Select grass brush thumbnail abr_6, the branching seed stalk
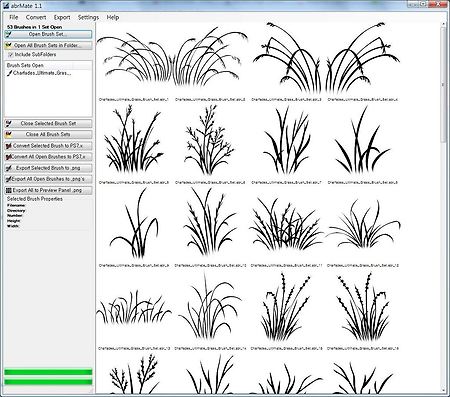This screenshot has height=397, width=450. pyautogui.click(x=210, y=140)
